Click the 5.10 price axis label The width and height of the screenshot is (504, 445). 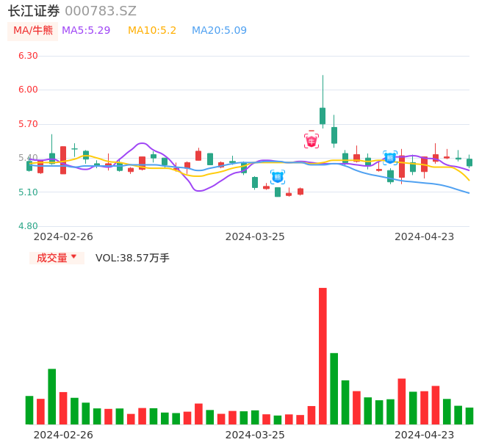pos(28,192)
